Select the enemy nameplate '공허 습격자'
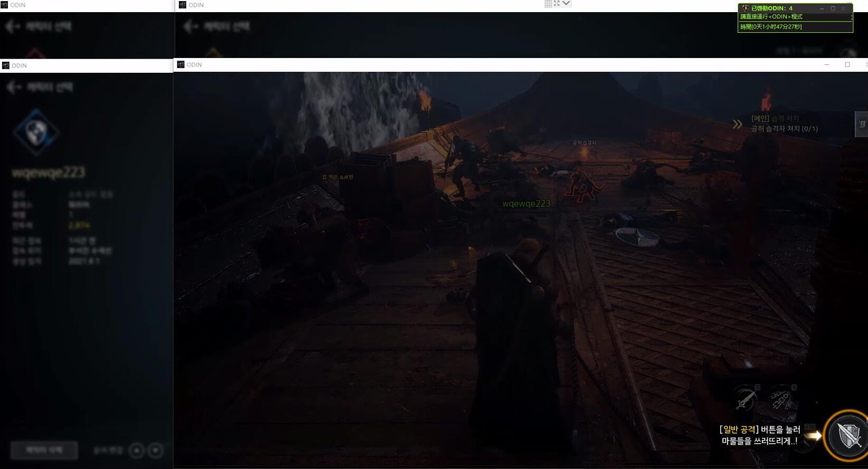Image resolution: width=868 pixels, height=469 pixels. [x=584, y=142]
